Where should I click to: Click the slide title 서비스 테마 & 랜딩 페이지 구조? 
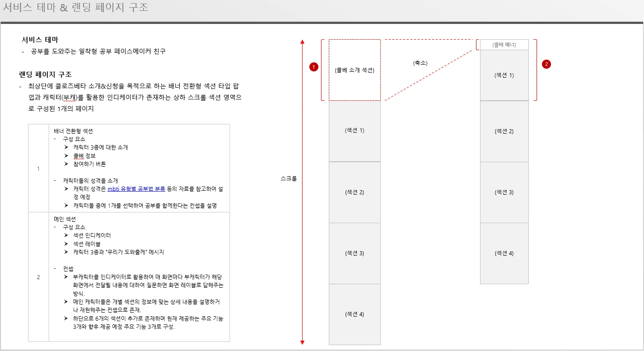tap(75, 8)
